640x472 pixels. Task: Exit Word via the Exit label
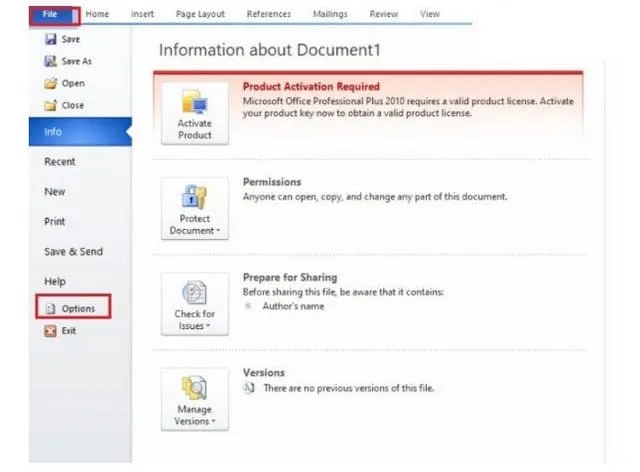click(69, 331)
